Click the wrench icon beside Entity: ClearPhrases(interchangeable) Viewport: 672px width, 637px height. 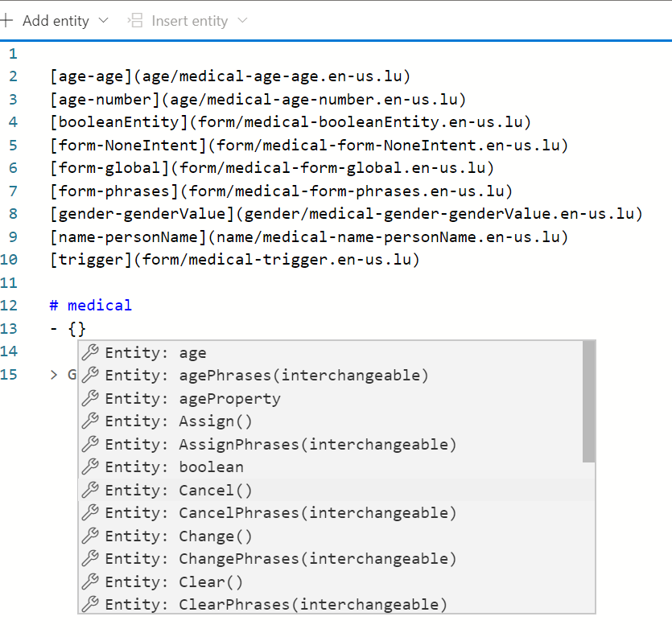[x=89, y=604]
